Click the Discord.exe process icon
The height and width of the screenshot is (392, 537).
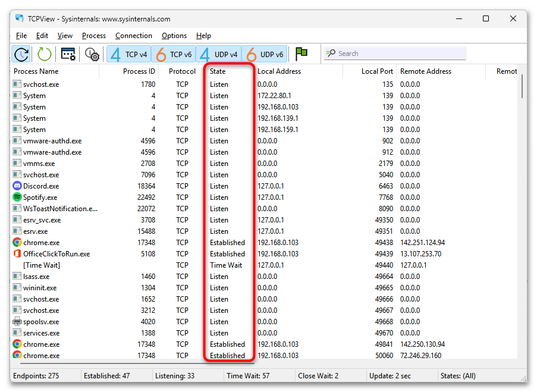pos(17,186)
